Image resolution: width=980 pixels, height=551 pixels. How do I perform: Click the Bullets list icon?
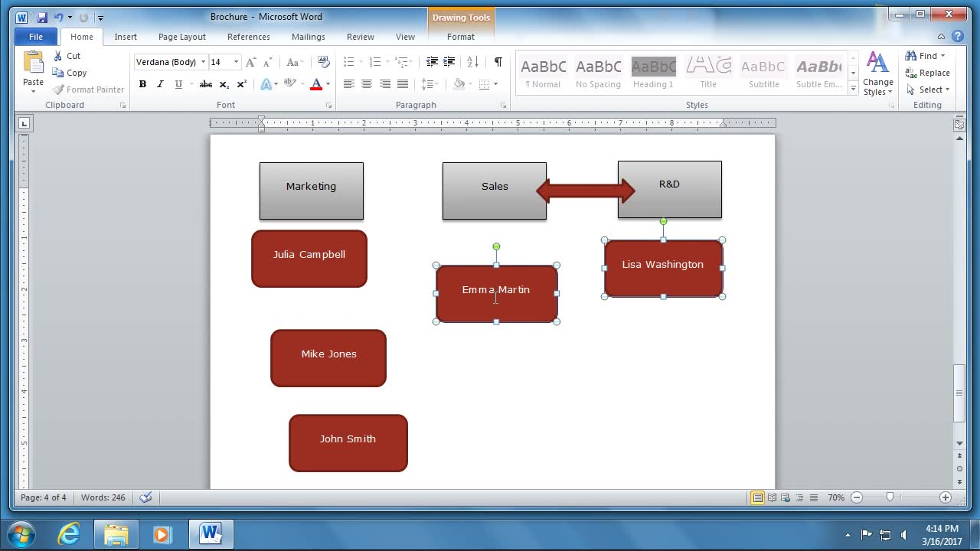point(349,62)
